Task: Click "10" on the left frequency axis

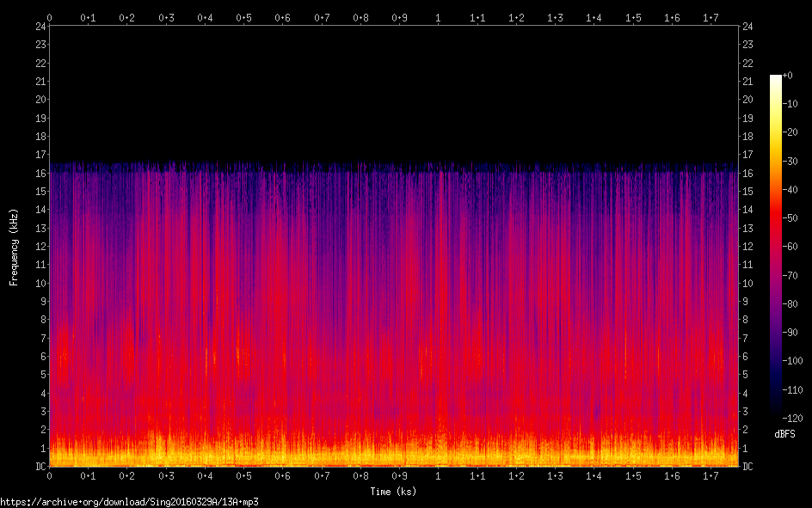Action: coord(40,284)
